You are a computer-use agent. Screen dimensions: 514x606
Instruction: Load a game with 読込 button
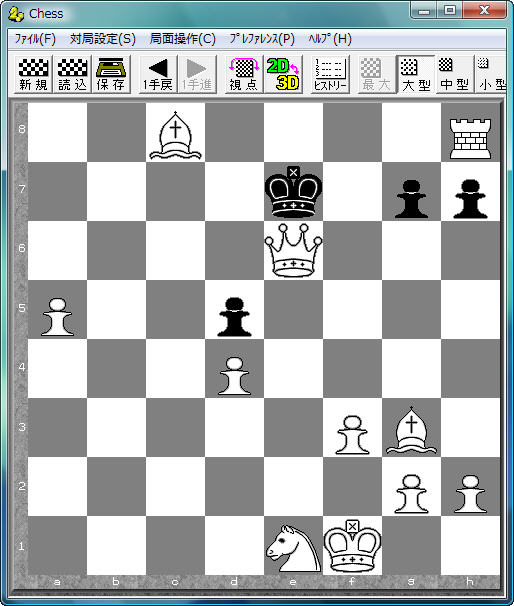pos(72,74)
